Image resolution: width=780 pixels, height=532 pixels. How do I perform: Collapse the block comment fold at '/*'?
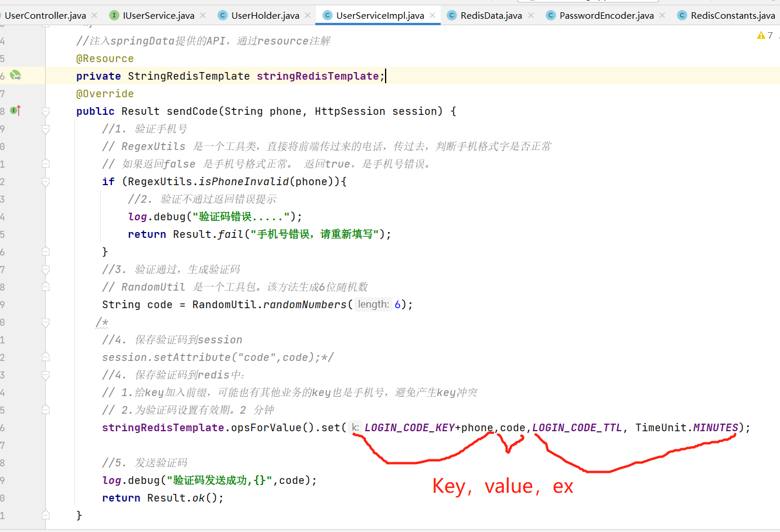point(46,322)
